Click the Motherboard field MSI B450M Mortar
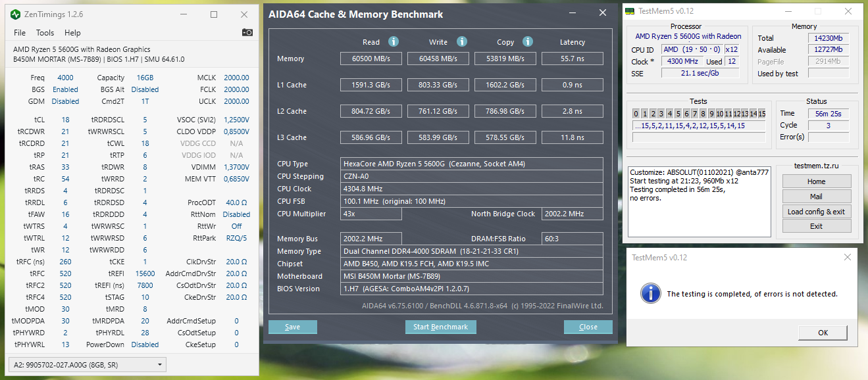868x380 pixels. tap(472, 276)
